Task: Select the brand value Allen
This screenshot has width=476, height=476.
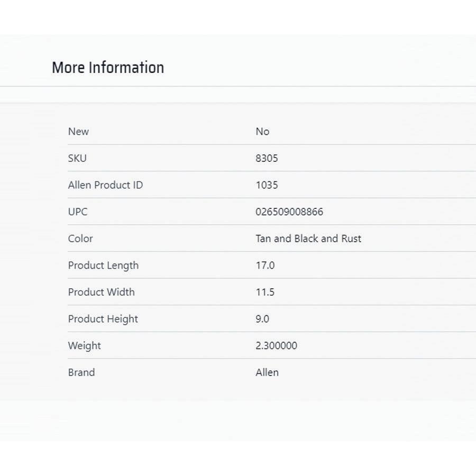Action: [x=267, y=372]
